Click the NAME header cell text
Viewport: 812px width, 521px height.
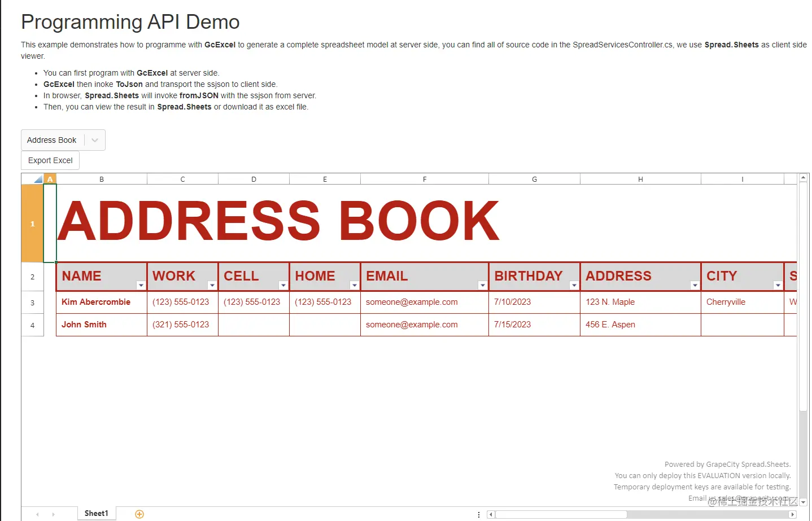(x=82, y=276)
